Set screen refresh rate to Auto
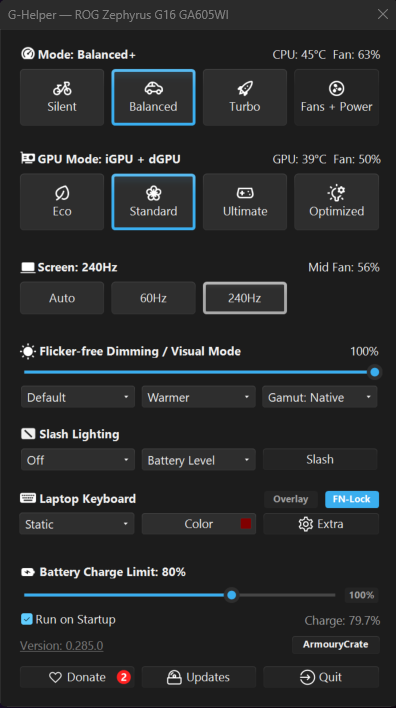 pyautogui.click(x=62, y=298)
